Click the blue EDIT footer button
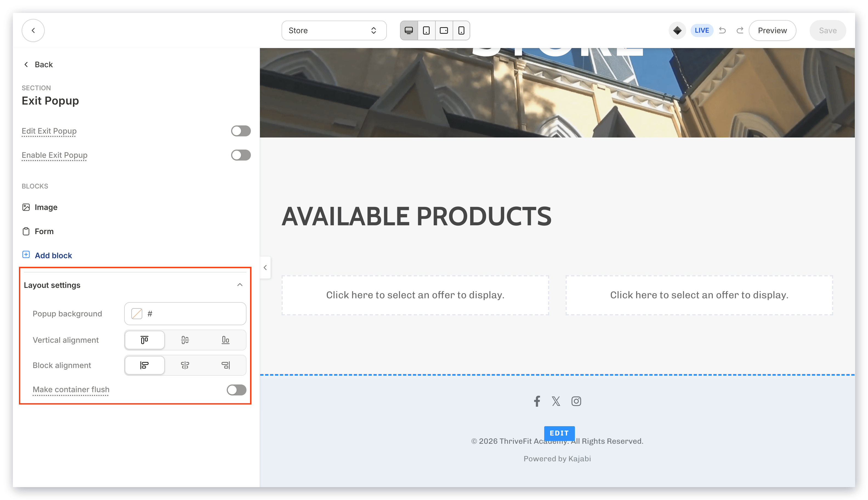Screen dimensions: 868x500 [559, 433]
